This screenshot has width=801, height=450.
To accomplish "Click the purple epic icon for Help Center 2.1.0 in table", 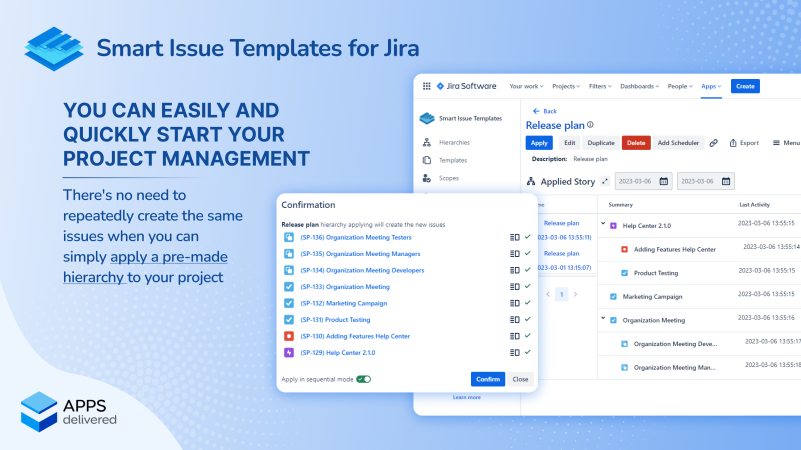I will coord(614,226).
